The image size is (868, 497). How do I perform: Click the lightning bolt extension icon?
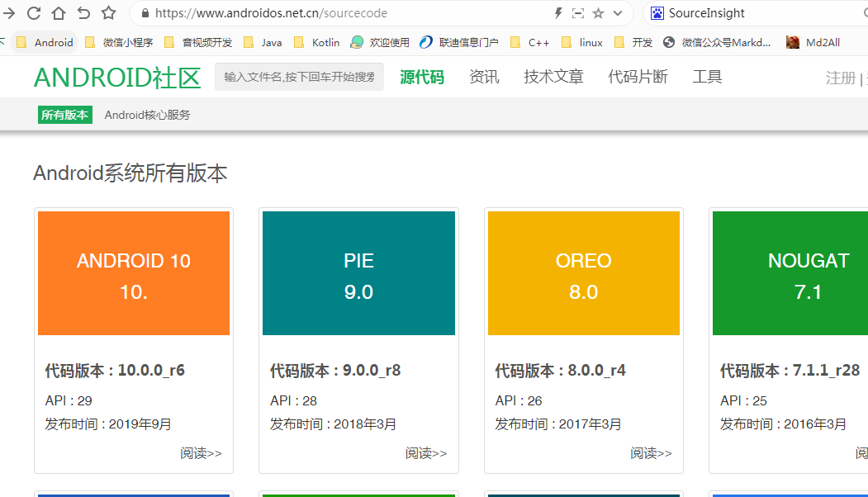pyautogui.click(x=558, y=13)
